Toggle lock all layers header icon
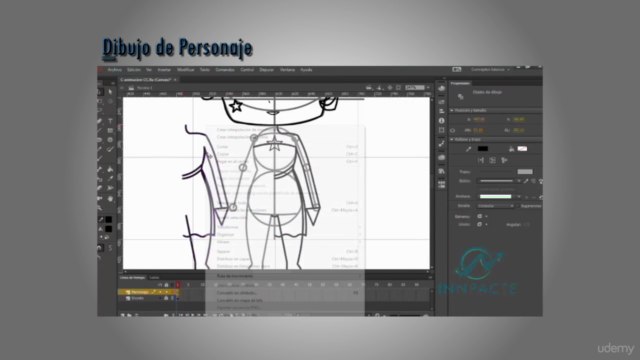Screen dimensions: 640x360 pyautogui.click(x=166, y=284)
